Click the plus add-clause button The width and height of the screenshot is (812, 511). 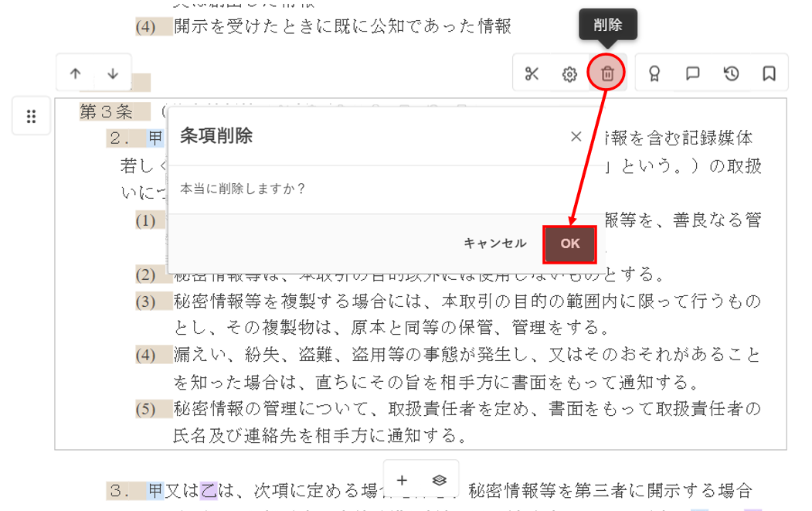tap(403, 480)
